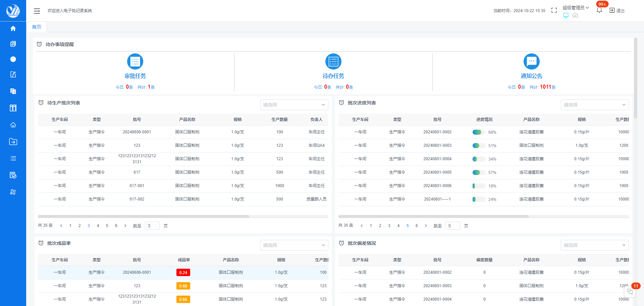Click the bottom sidebar route icon
Screen dimensions: 644x306
click(13, 192)
